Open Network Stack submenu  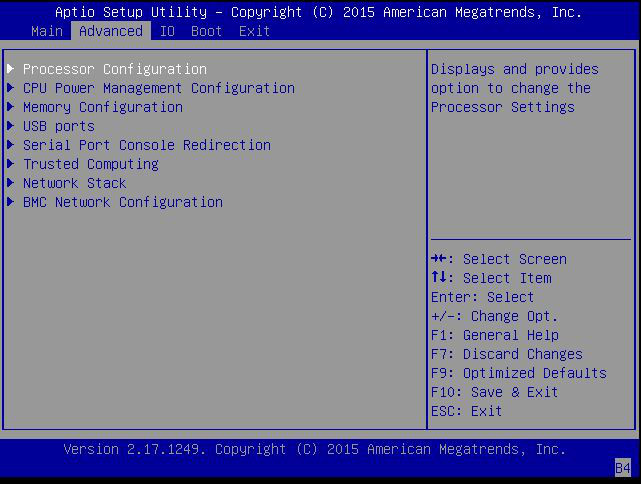pos(75,183)
